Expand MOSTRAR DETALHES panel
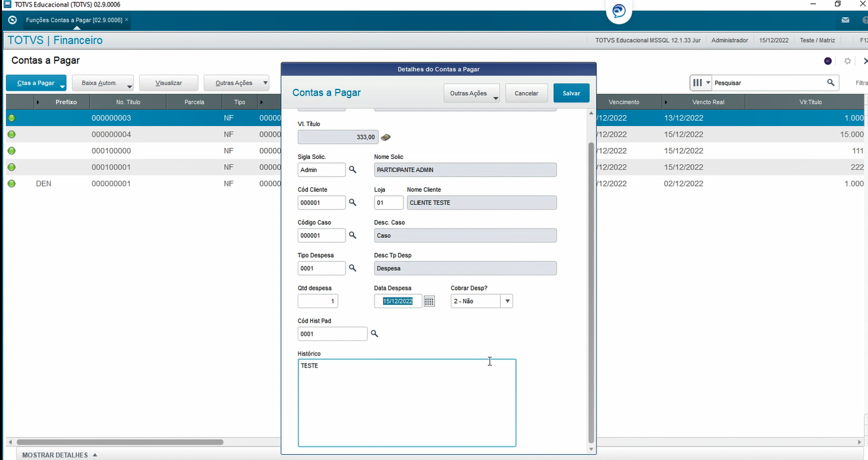868x460 pixels. click(60, 455)
